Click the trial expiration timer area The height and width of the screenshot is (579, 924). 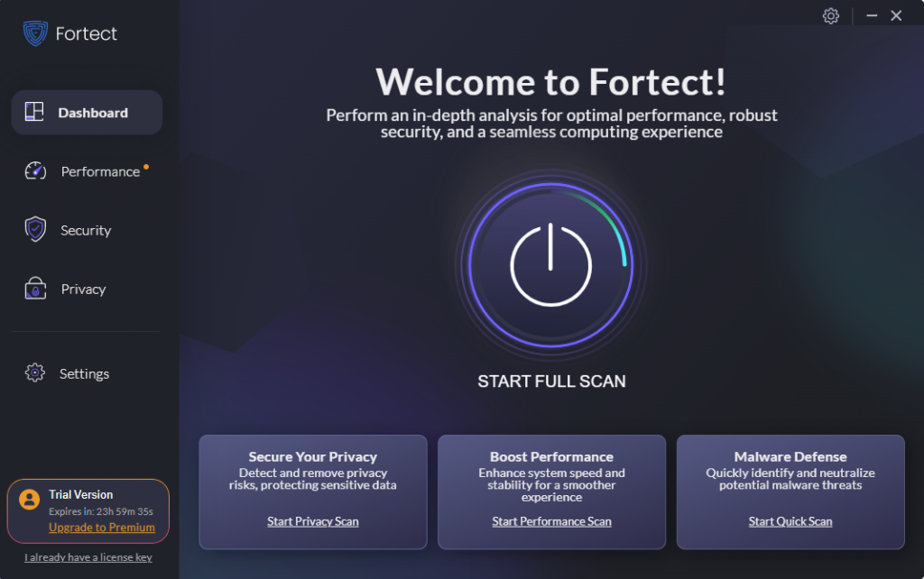99,510
